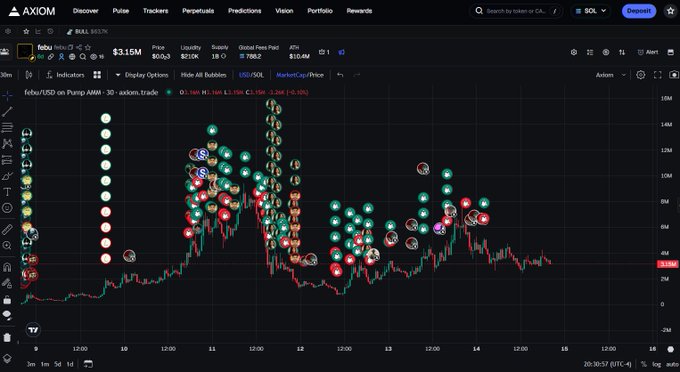This screenshot has height=372, width=680.
Task: Select the zoom-in magnifier tool
Action: point(7,245)
